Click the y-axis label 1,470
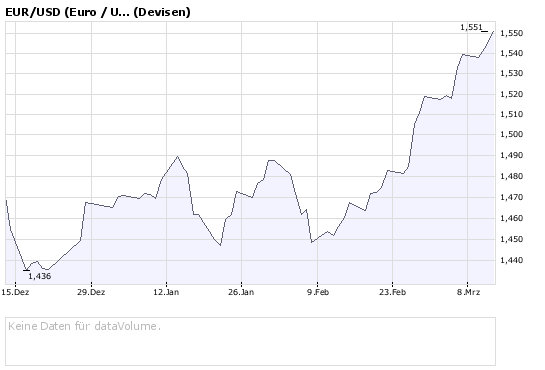 (x=511, y=197)
